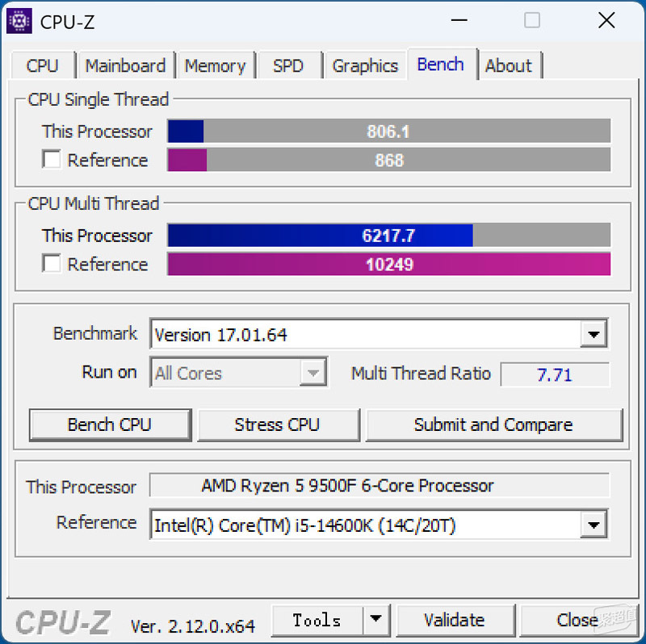Open the disabled Run on All Cores combo
This screenshot has height=644, width=646.
click(x=238, y=373)
